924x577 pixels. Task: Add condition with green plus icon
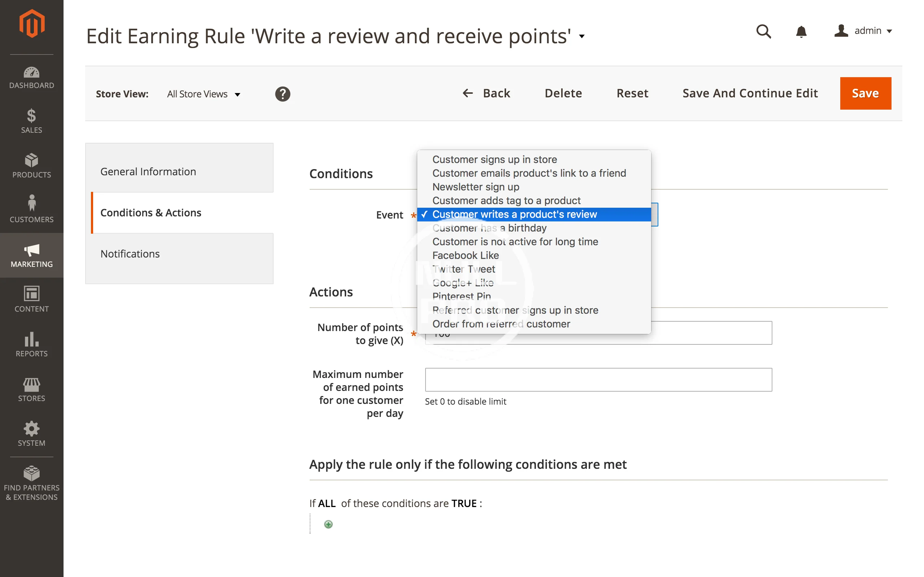point(328,524)
